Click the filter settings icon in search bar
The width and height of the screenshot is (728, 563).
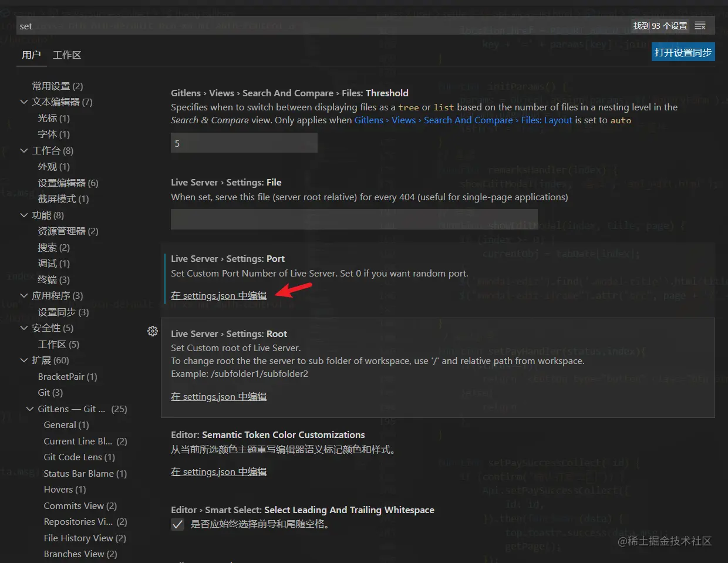700,26
